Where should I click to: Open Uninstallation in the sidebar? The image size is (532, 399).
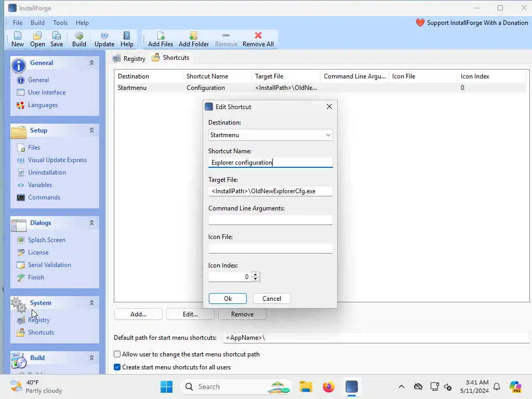[x=47, y=172]
